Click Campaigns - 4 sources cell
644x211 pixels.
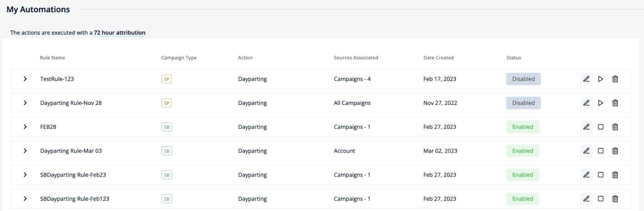pos(352,79)
